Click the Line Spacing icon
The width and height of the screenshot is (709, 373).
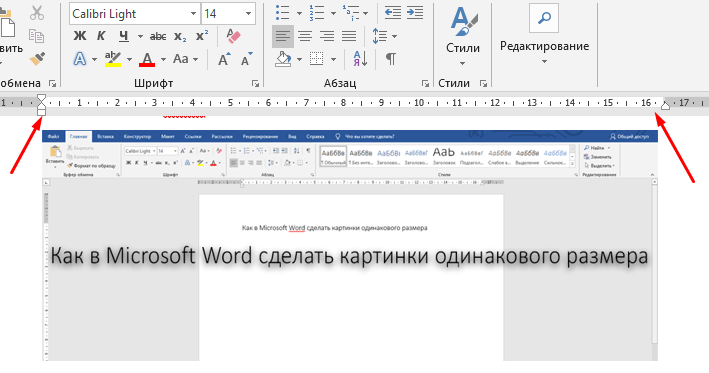click(379, 36)
